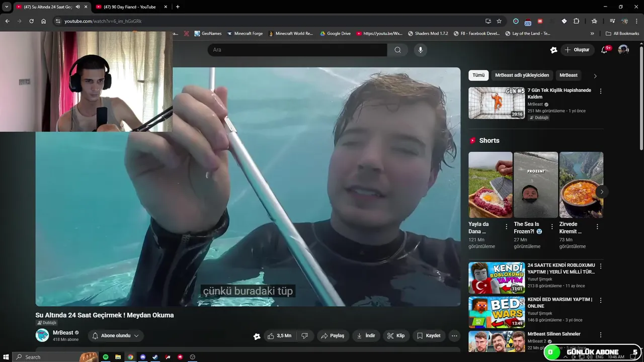Open the GeoNames bookmark
The height and width of the screenshot is (362, 644).
207,34
